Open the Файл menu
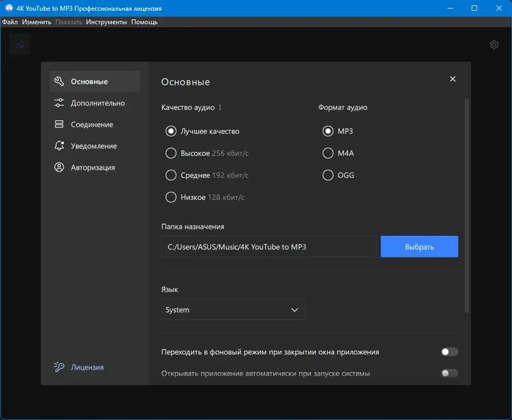Viewport: 512px width, 420px height. pos(10,22)
